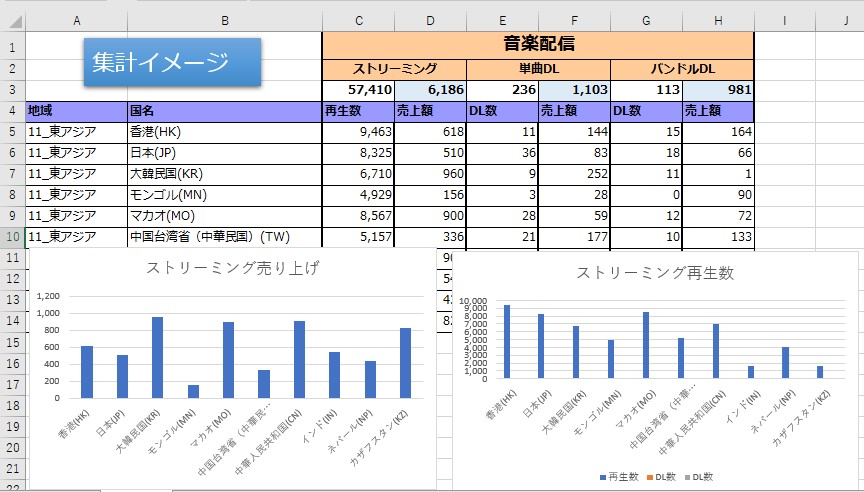This screenshot has width=864, height=492.
Task: Click column header C
Action: (x=358, y=19)
